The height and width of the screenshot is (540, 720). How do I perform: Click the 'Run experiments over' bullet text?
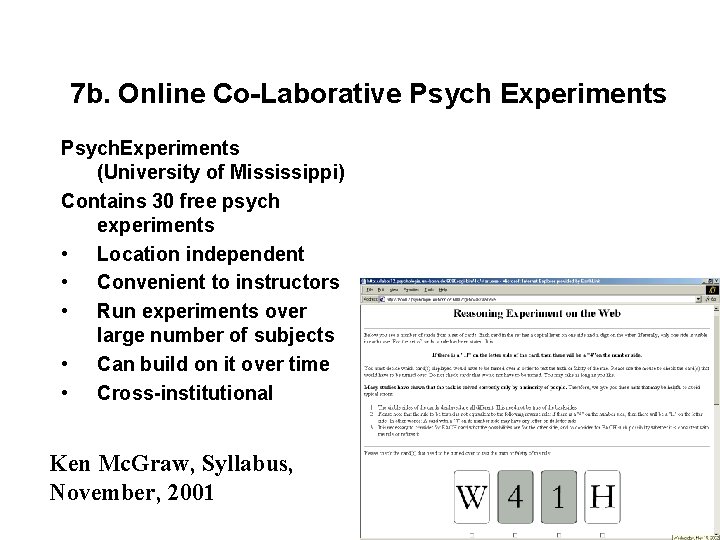[x=202, y=311]
